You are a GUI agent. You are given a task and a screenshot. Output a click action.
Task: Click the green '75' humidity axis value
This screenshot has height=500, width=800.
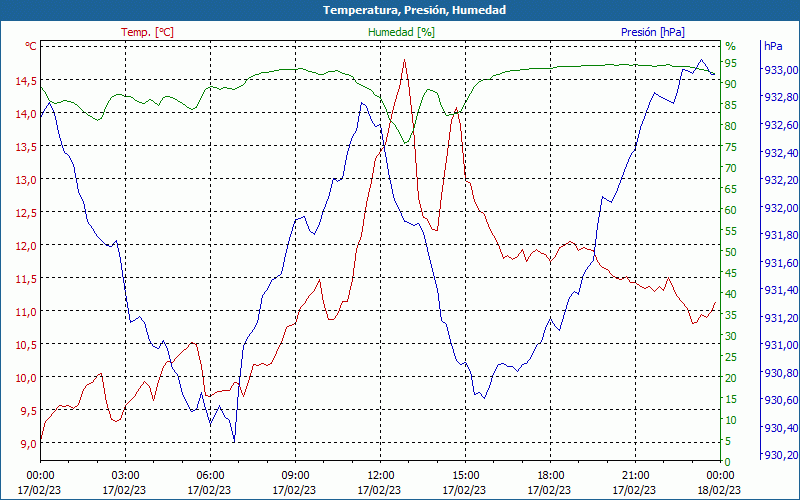pos(731,147)
